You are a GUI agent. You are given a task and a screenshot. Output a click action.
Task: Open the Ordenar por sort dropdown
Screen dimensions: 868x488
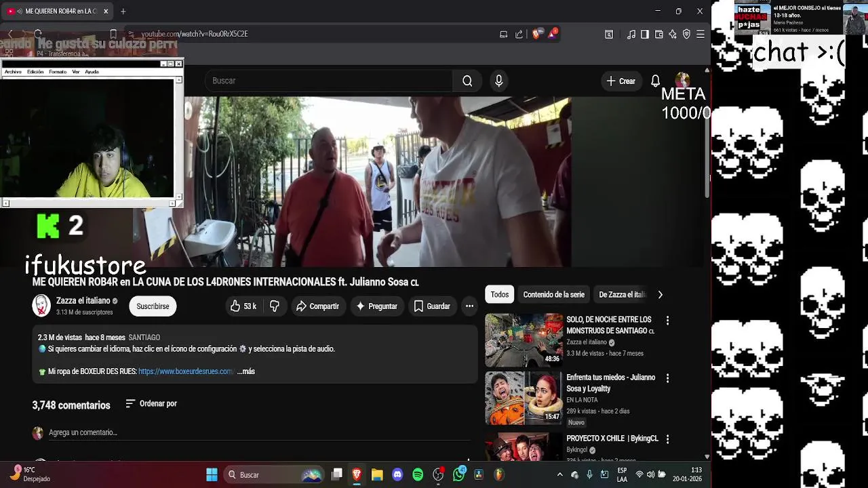coord(151,403)
